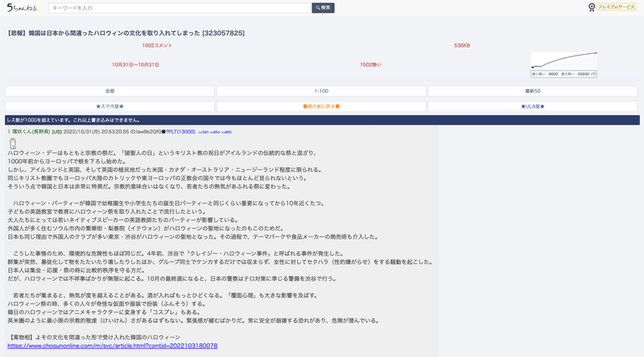
Task: Select the 全部 tab
Action: [109, 91]
